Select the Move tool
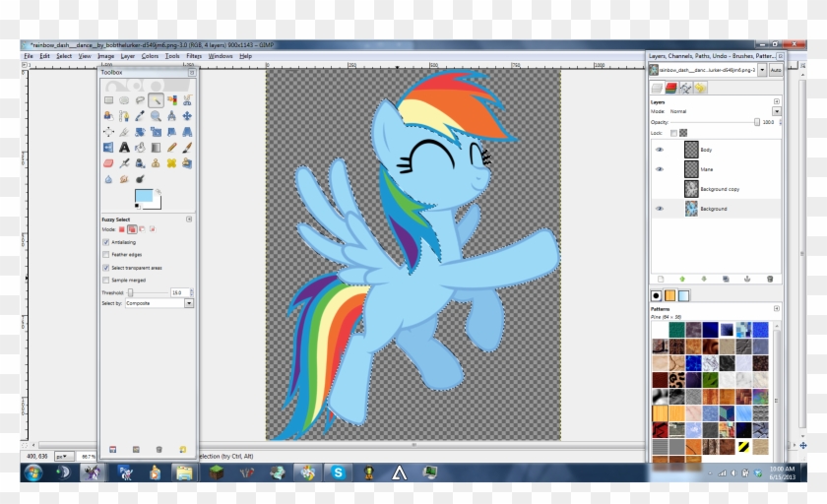The image size is (827, 504). [x=187, y=116]
